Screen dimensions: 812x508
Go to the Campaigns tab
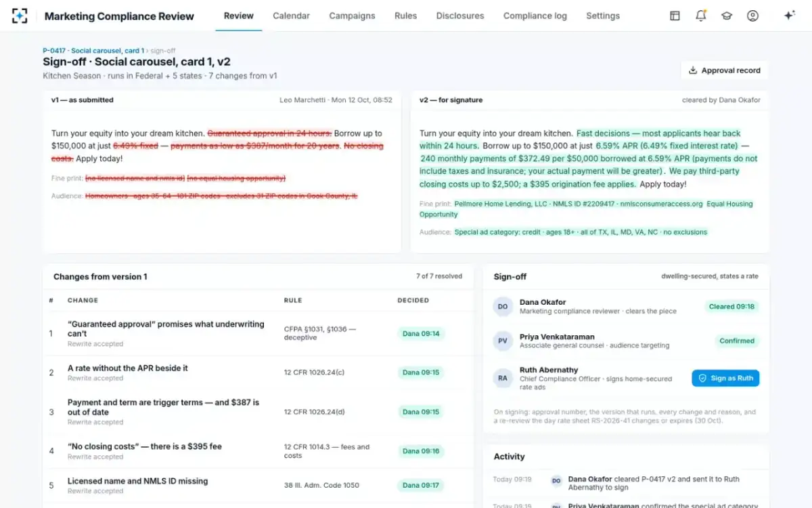(x=352, y=16)
